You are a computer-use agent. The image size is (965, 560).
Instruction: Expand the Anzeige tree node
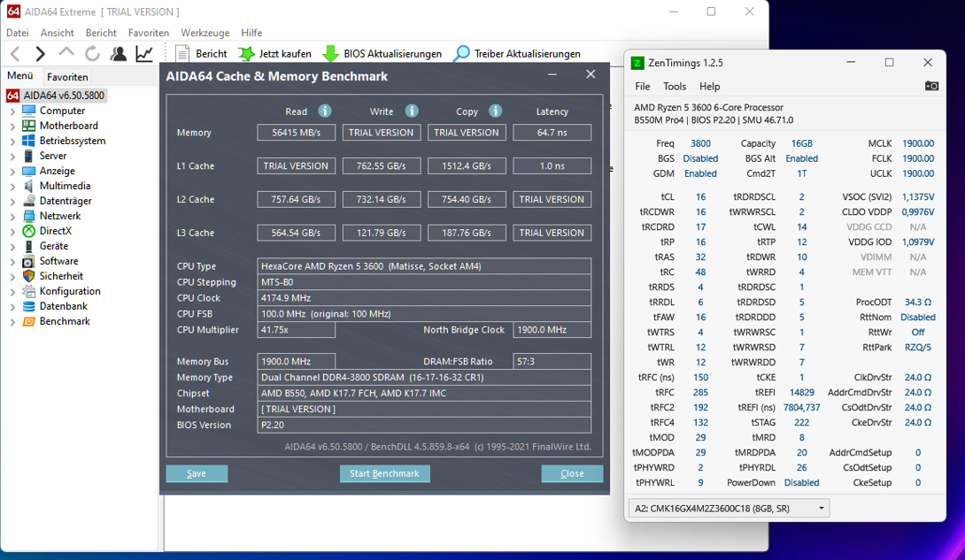pyautogui.click(x=12, y=172)
